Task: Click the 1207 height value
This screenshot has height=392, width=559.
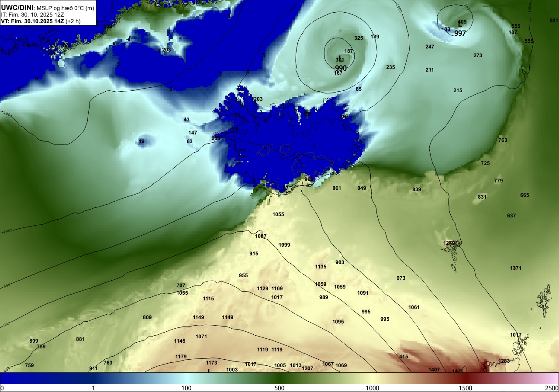Action: pos(307,368)
